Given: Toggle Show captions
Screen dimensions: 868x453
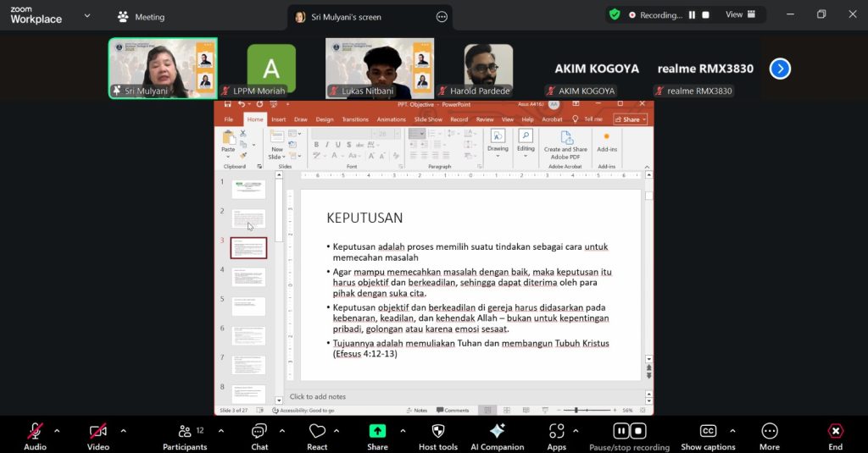Looking at the screenshot, I should coord(708,436).
